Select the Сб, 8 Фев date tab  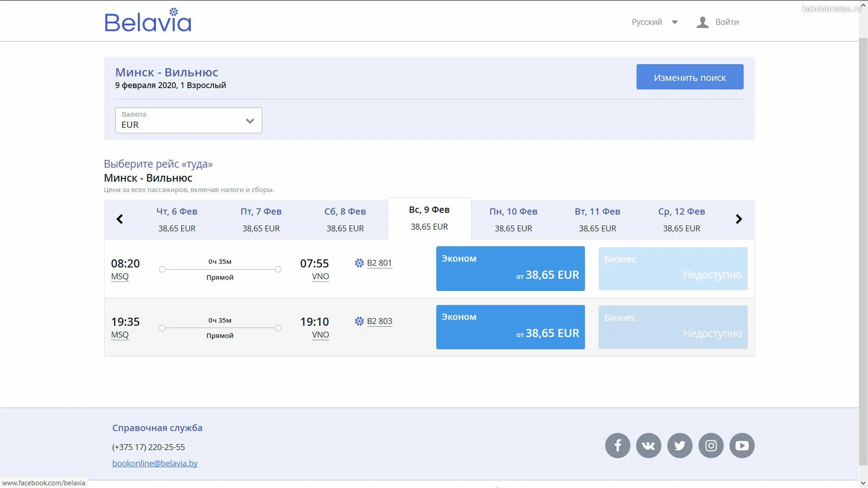pos(345,220)
